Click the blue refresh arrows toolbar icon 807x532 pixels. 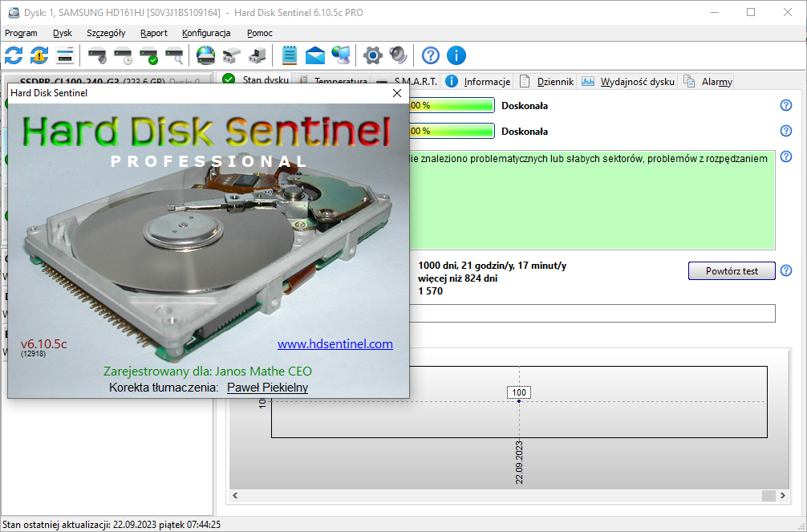14,55
